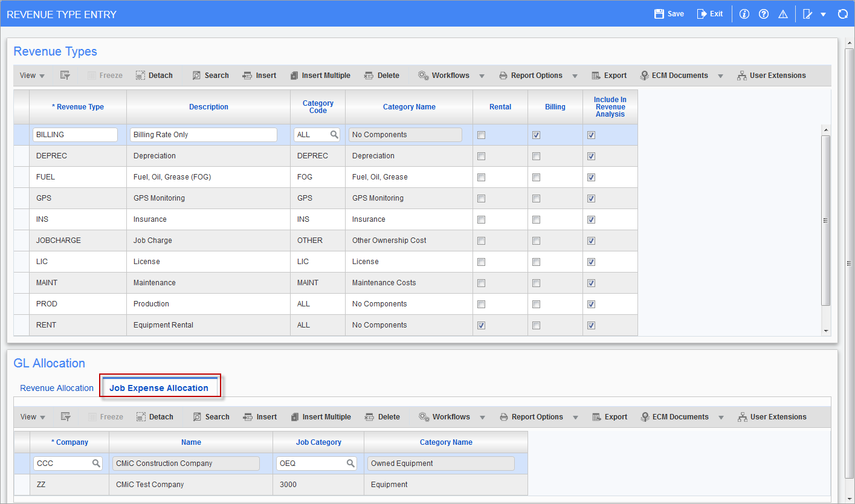Switch to the Revenue Allocation tab
Image resolution: width=855 pixels, height=504 pixels.
click(x=57, y=388)
